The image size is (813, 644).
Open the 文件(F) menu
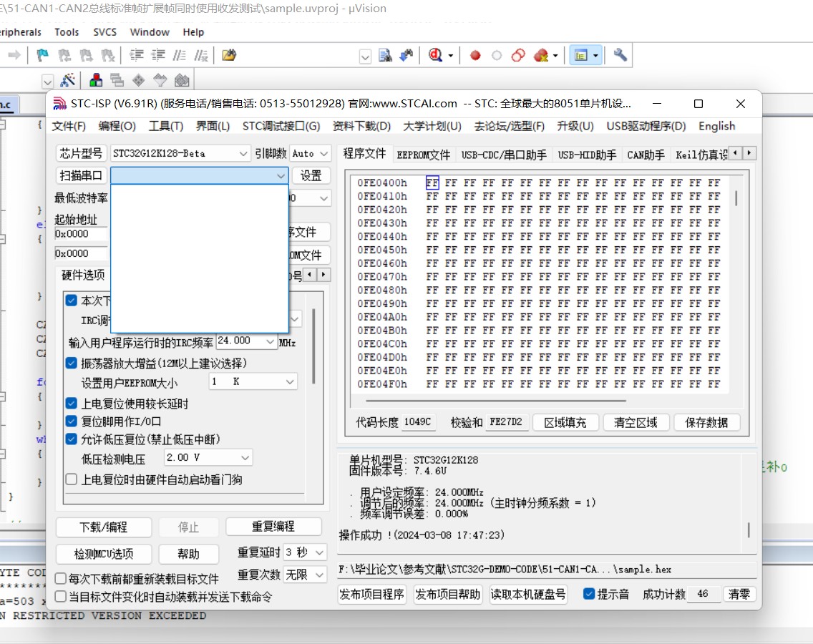tap(69, 126)
